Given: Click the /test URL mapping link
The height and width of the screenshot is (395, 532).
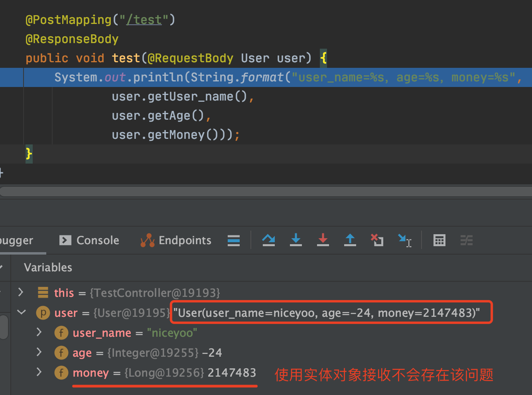Looking at the screenshot, I should point(144,20).
